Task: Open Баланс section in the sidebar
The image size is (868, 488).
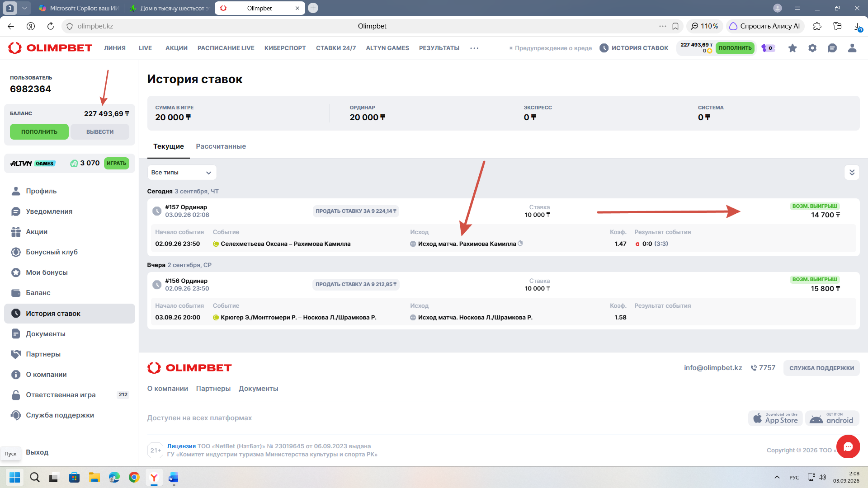Action: pos(38,293)
